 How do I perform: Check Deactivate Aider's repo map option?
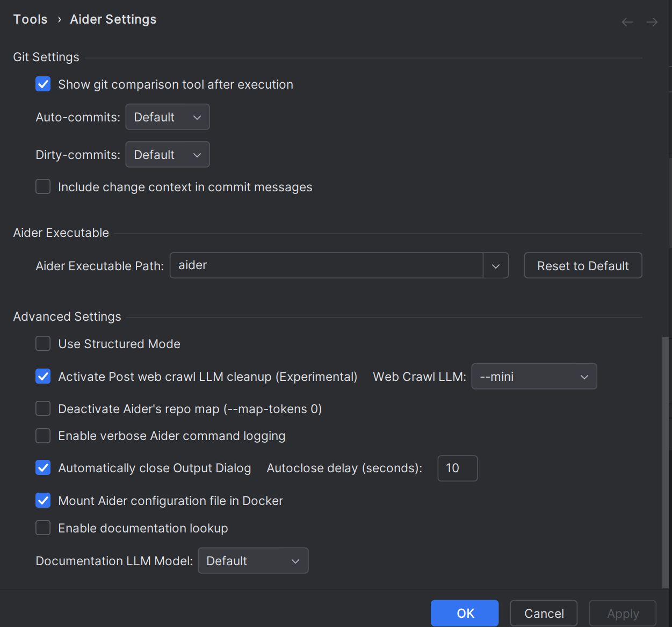point(43,408)
